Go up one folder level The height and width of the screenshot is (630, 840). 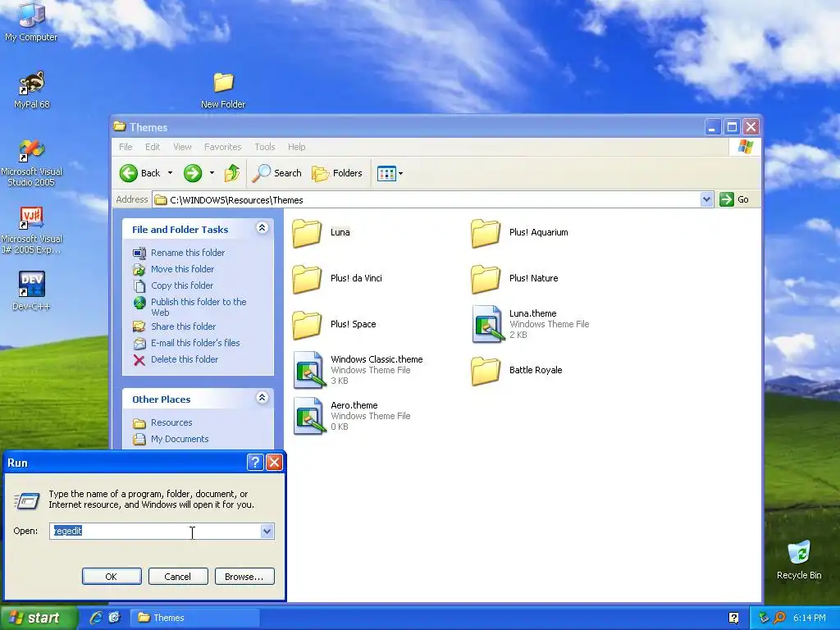point(232,173)
